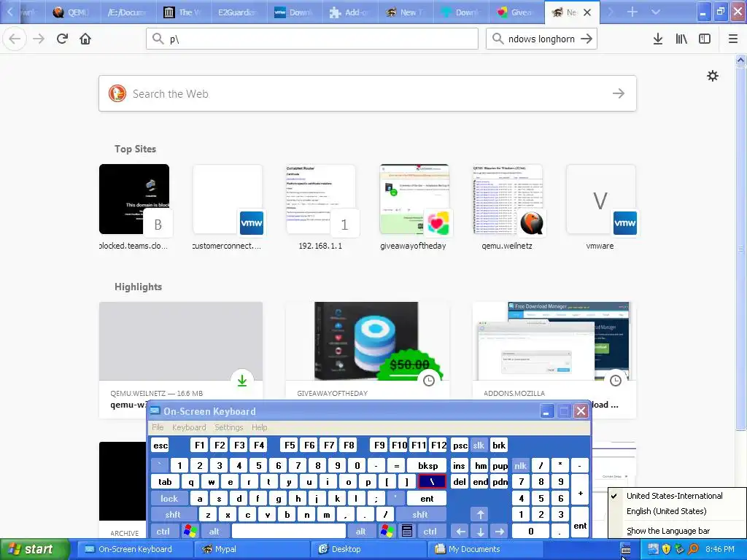This screenshot has height=560, width=747.
Task: Open the list all tabs dropdown
Action: click(656, 12)
